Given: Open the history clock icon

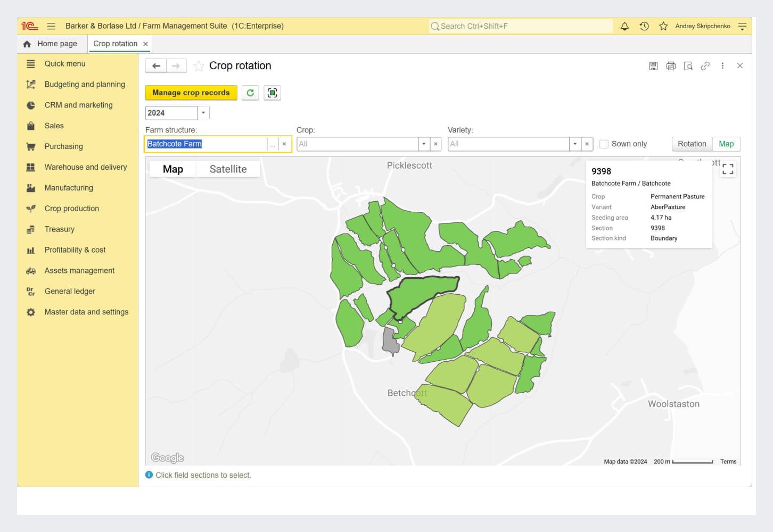Looking at the screenshot, I should pos(644,26).
